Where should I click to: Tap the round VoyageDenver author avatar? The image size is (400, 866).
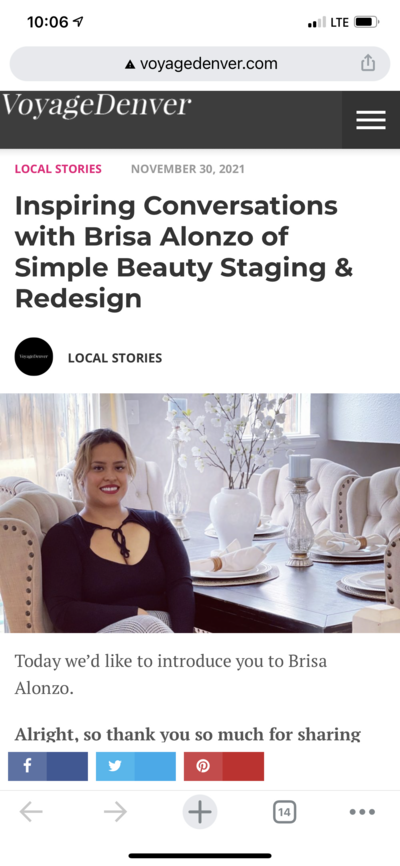(x=34, y=357)
